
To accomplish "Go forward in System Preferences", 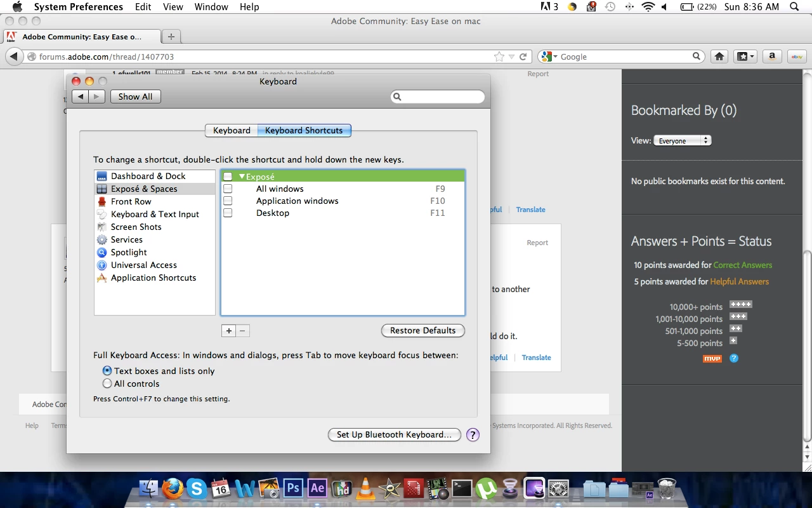I will (x=96, y=97).
